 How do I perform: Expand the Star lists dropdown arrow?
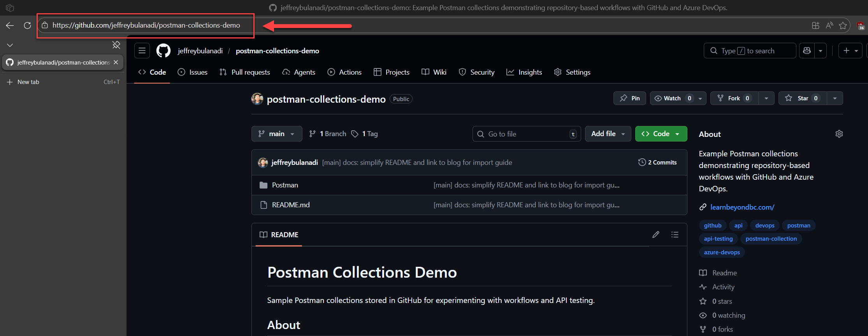point(835,98)
